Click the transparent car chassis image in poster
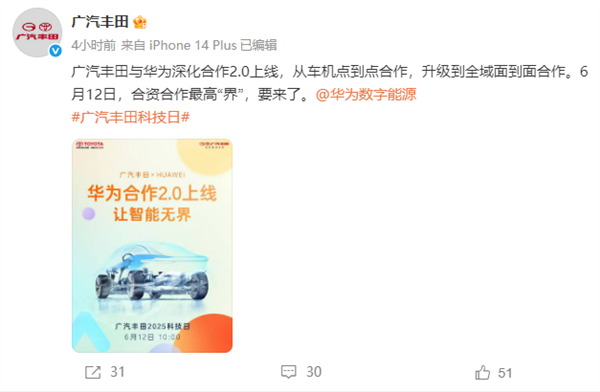Screen dimensions: 600x392 click(152, 272)
